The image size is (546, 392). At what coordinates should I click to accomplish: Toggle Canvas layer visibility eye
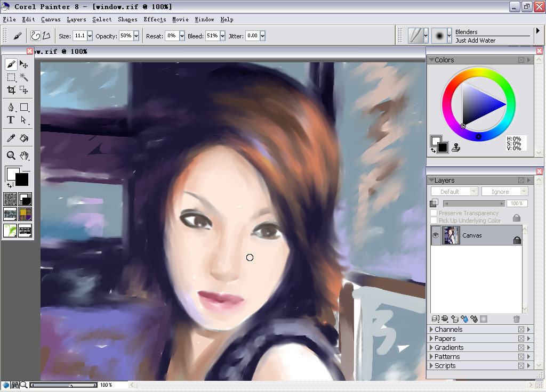pyautogui.click(x=436, y=235)
